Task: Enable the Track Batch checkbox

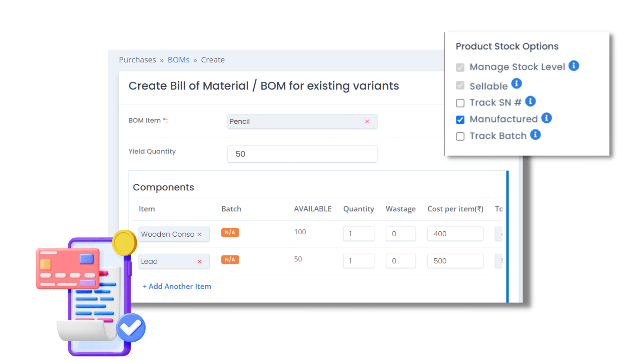Action: point(460,136)
